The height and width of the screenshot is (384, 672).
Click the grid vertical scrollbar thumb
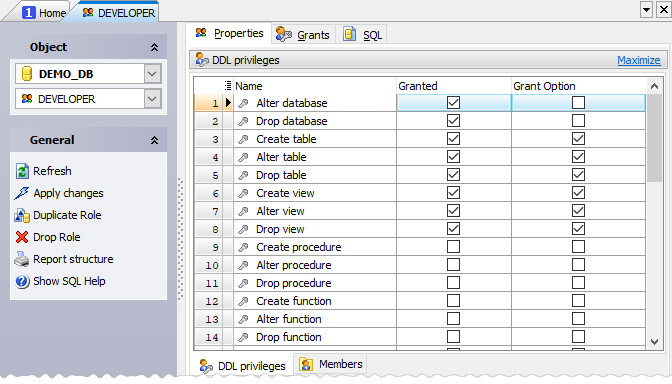coord(654,138)
